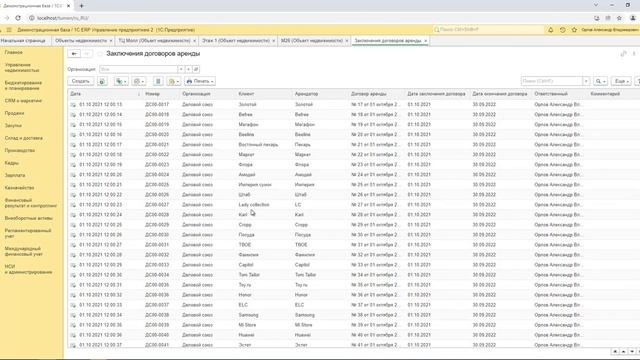Click the copy-document icon next to Создать

pyautogui.click(x=102, y=81)
